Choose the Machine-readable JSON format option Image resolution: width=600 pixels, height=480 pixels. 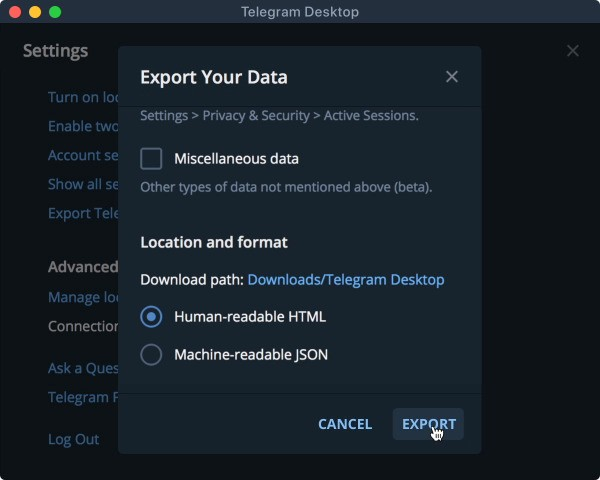pyautogui.click(x=151, y=354)
